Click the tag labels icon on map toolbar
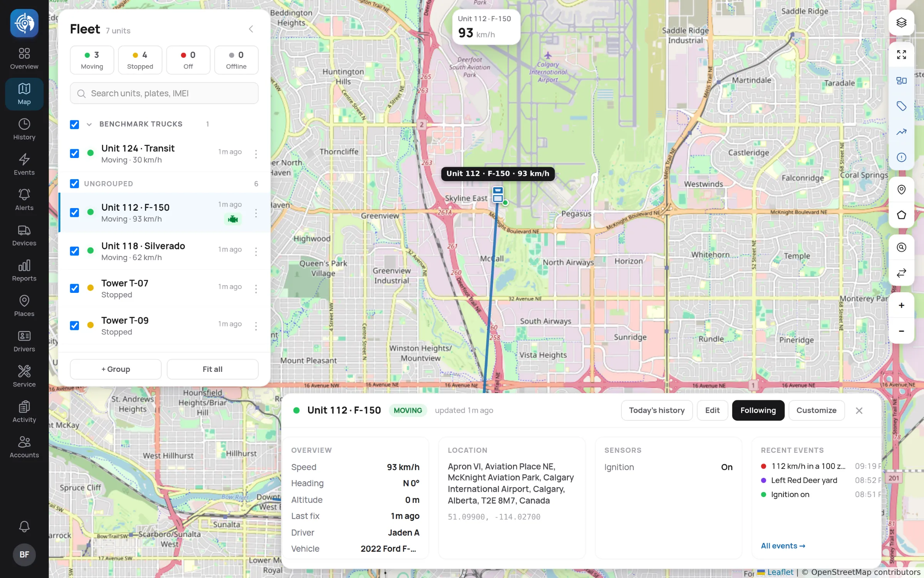Screen dimensions: 924x578 (901, 106)
